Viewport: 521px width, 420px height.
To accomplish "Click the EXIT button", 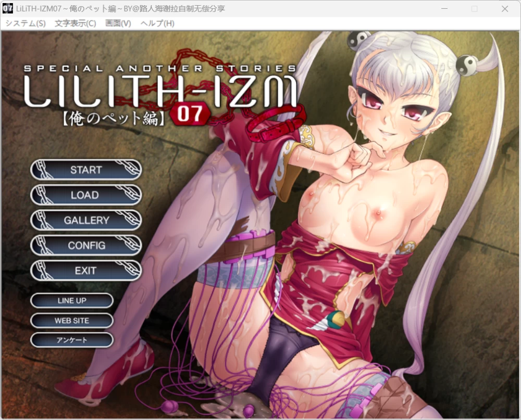I will point(86,271).
